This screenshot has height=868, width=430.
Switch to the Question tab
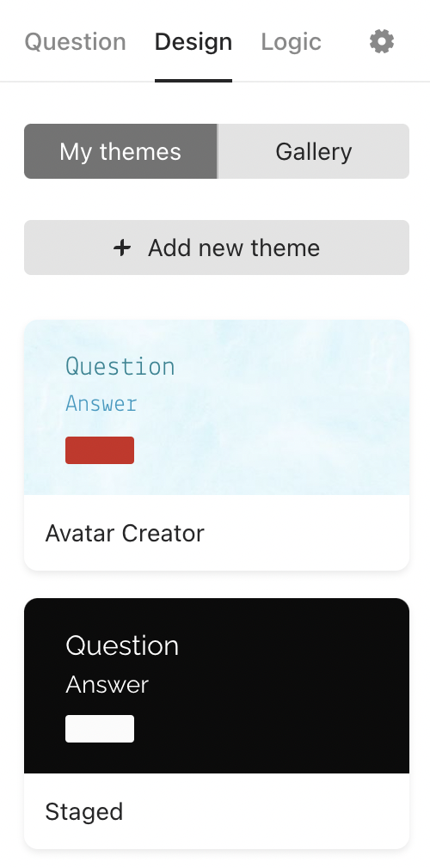click(x=76, y=41)
